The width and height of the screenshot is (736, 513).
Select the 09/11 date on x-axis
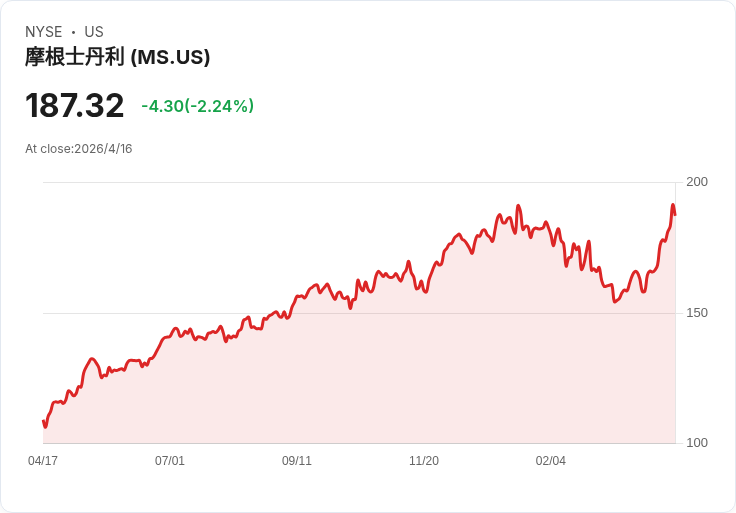297,461
